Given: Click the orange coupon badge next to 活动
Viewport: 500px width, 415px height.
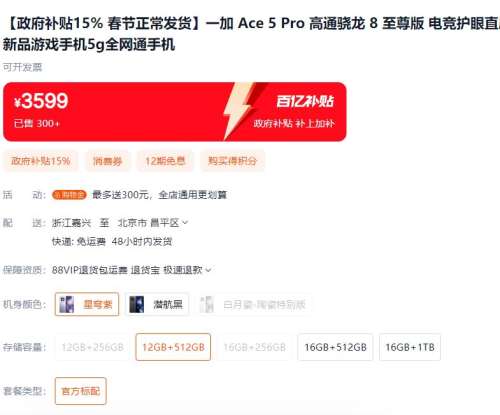Looking at the screenshot, I should 69,195.
